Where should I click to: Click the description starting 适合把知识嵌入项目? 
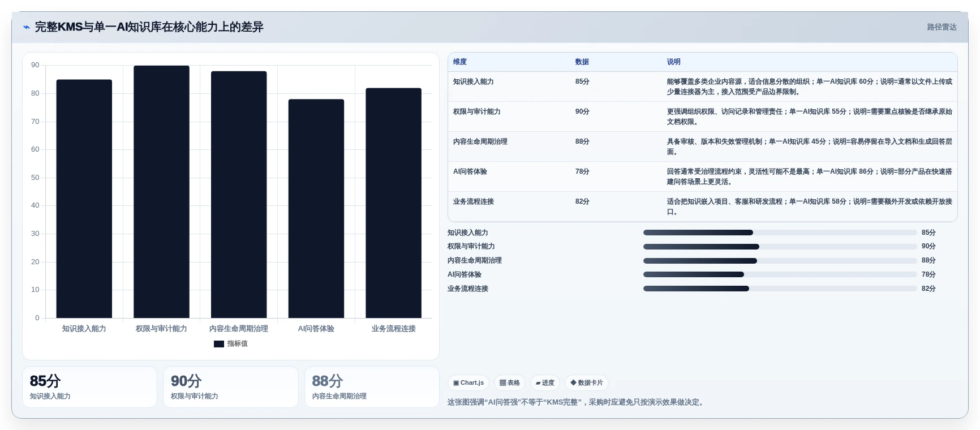pyautogui.click(x=809, y=207)
